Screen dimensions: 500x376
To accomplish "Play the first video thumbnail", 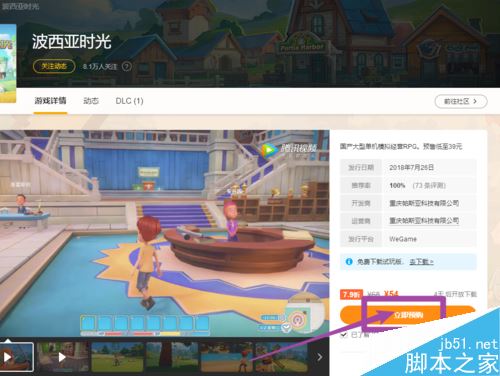I will [17, 357].
